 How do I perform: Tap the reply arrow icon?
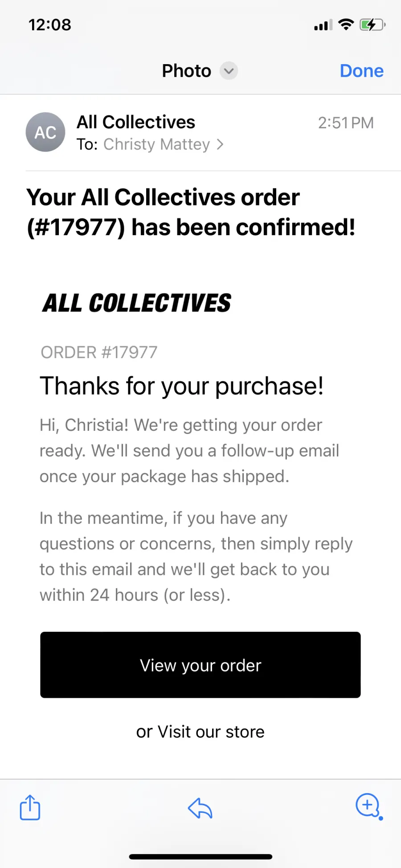click(200, 808)
